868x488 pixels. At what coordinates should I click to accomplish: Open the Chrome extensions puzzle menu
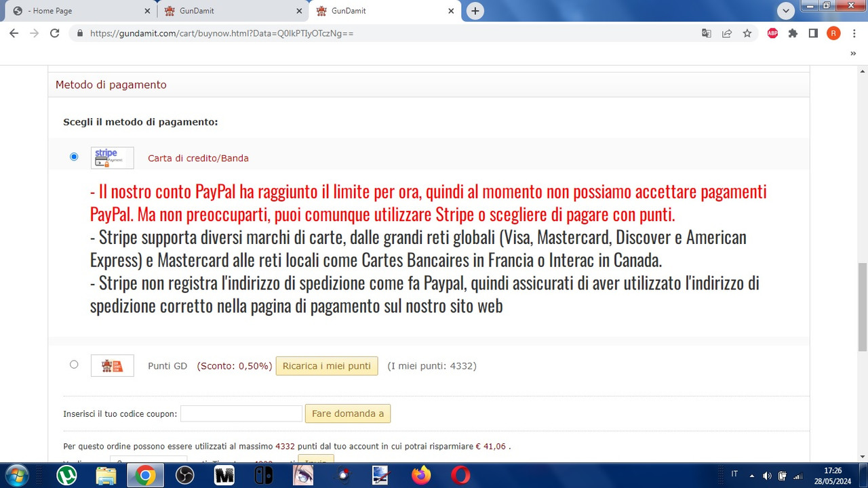pos(793,33)
